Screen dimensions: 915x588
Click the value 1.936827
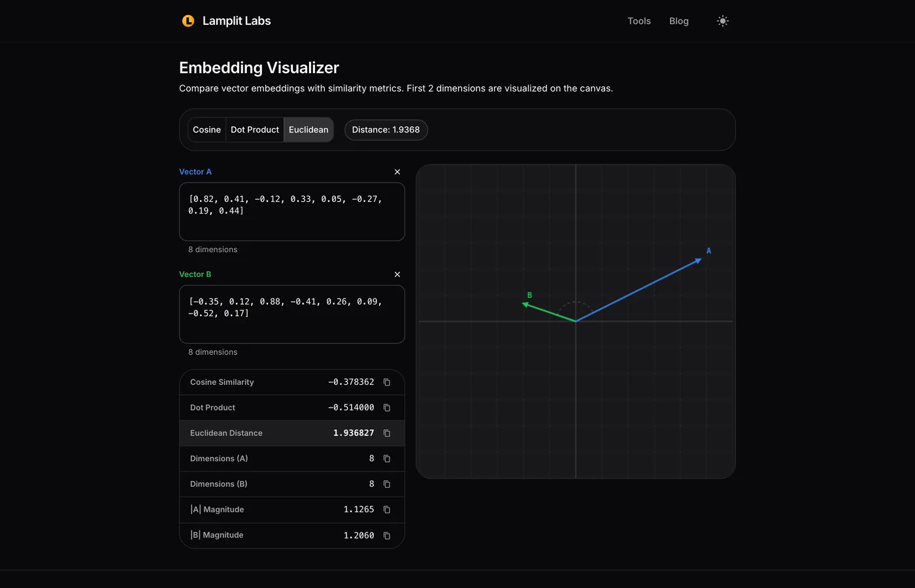[x=354, y=433]
